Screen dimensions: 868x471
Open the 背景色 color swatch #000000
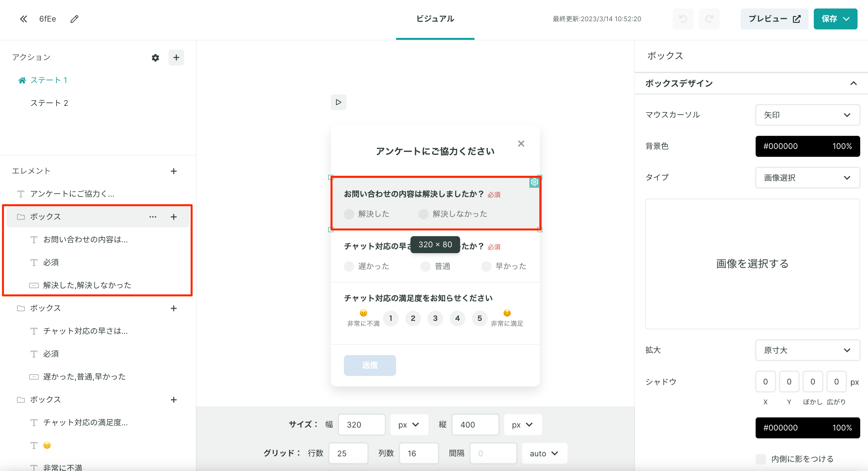[x=807, y=146]
